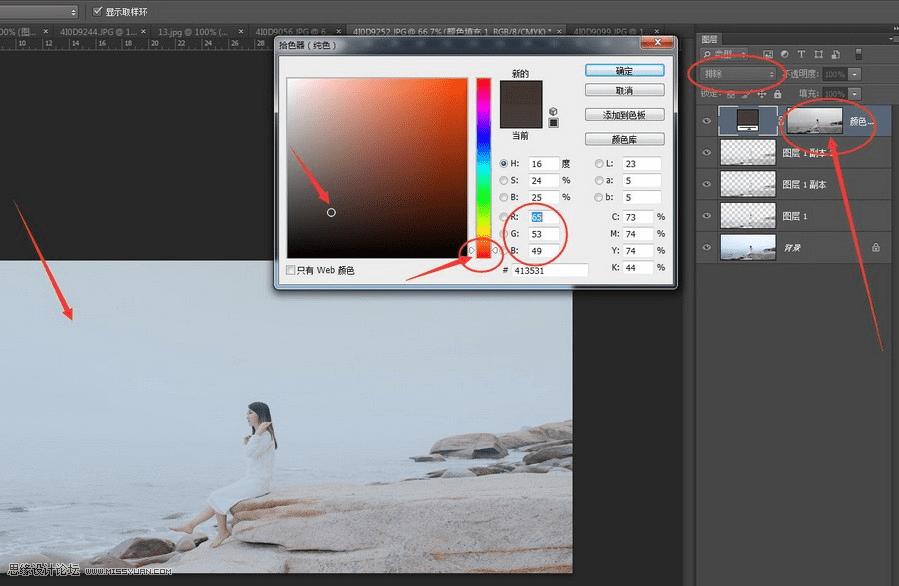Hide the 背景 layer visibility eye
The image size is (899, 586).
coord(707,247)
